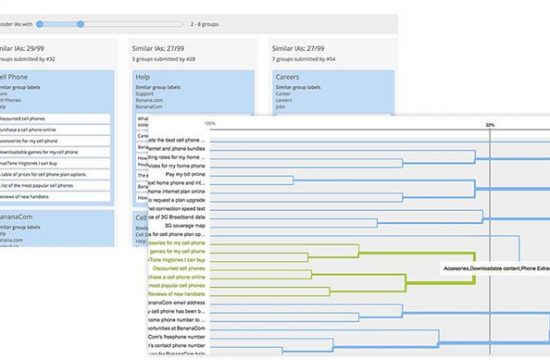Click the green 'Reviews of new handsets' dendrogram label
The image size is (550, 360).
[x=177, y=294]
